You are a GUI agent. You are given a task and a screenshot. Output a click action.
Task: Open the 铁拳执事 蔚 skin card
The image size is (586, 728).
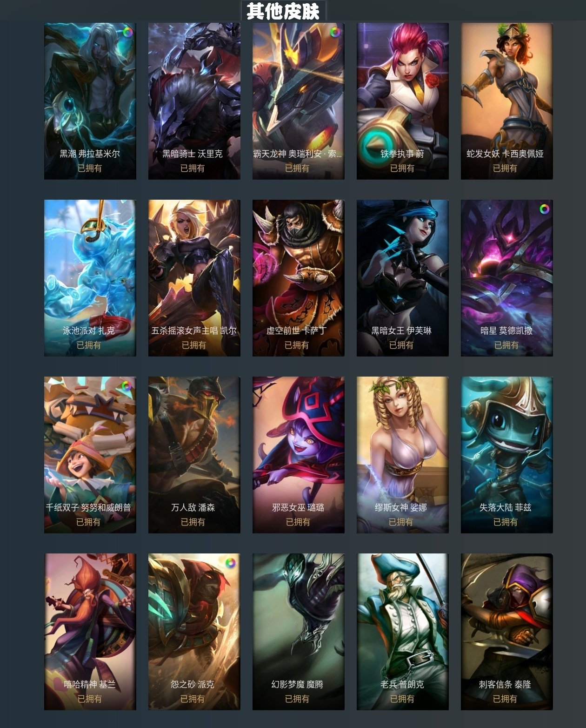click(x=403, y=101)
